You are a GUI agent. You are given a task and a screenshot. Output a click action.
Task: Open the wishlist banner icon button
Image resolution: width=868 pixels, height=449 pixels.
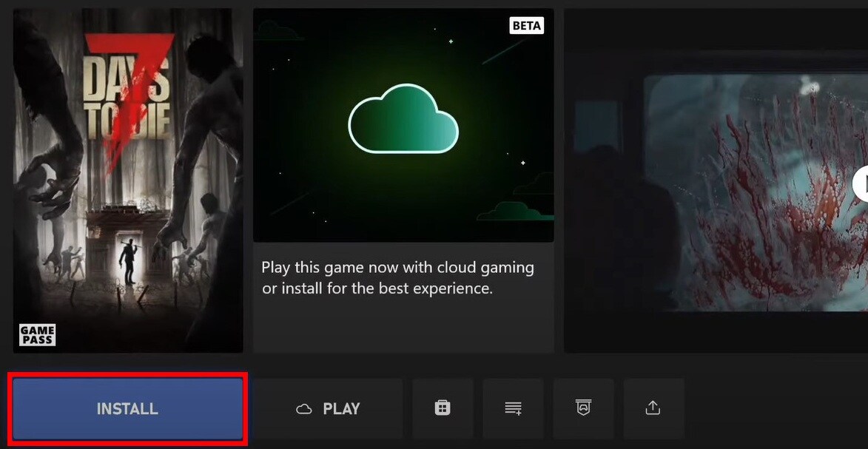(x=583, y=408)
